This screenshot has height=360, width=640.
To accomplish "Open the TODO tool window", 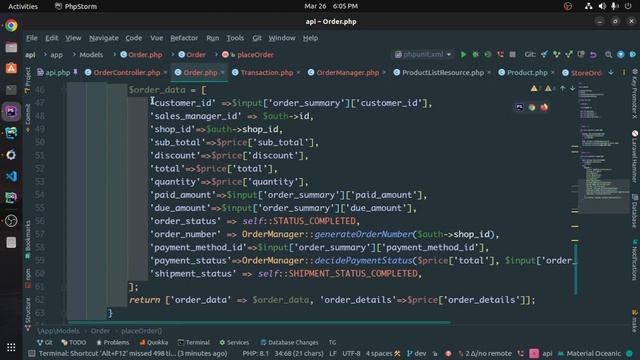I will [73, 342].
